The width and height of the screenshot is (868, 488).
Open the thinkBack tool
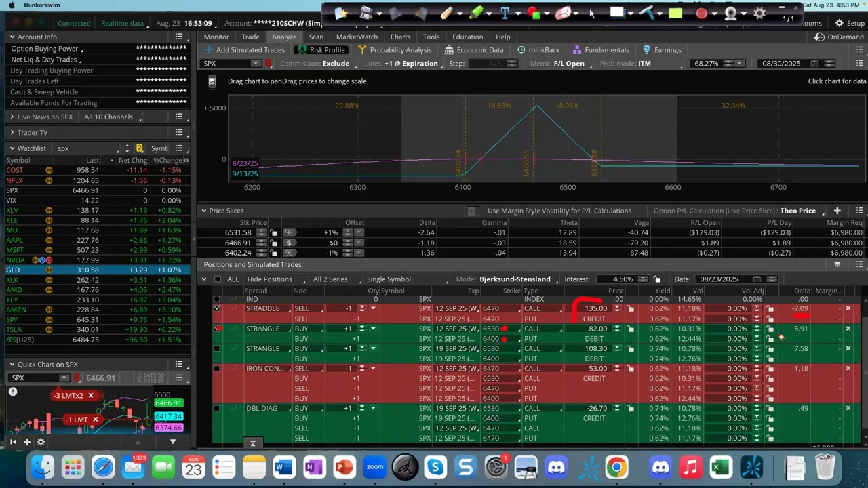(x=538, y=50)
